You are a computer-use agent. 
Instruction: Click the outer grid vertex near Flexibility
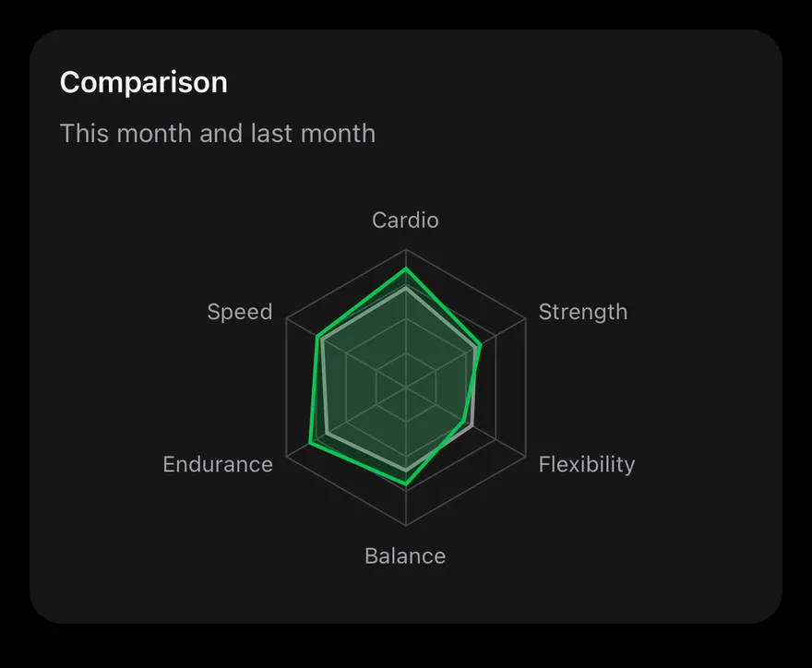(526, 456)
